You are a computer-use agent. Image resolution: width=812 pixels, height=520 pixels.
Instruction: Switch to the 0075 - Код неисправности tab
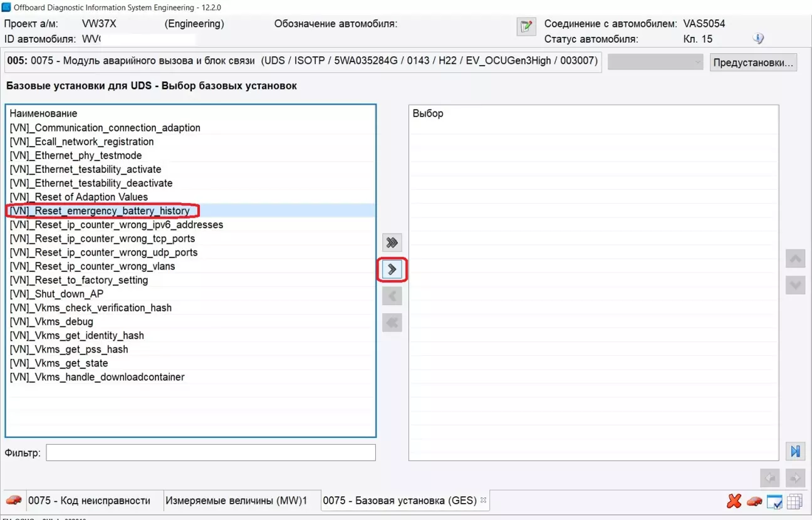point(89,501)
